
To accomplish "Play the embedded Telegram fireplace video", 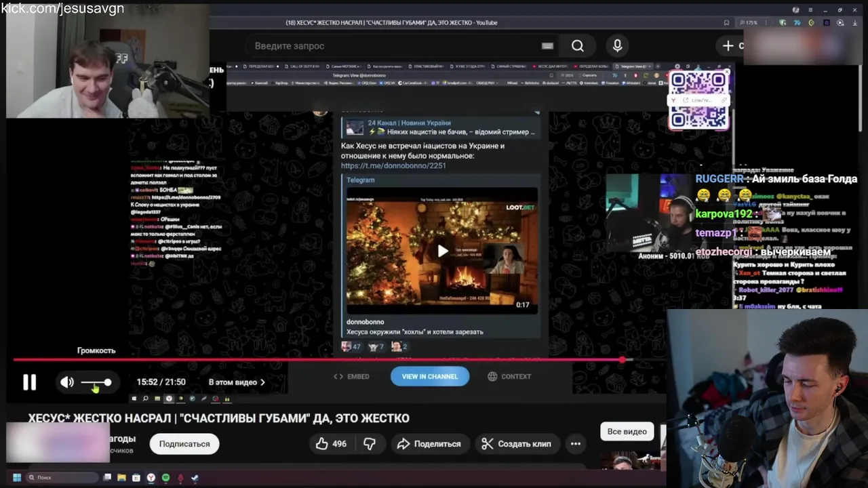I will pyautogui.click(x=443, y=251).
